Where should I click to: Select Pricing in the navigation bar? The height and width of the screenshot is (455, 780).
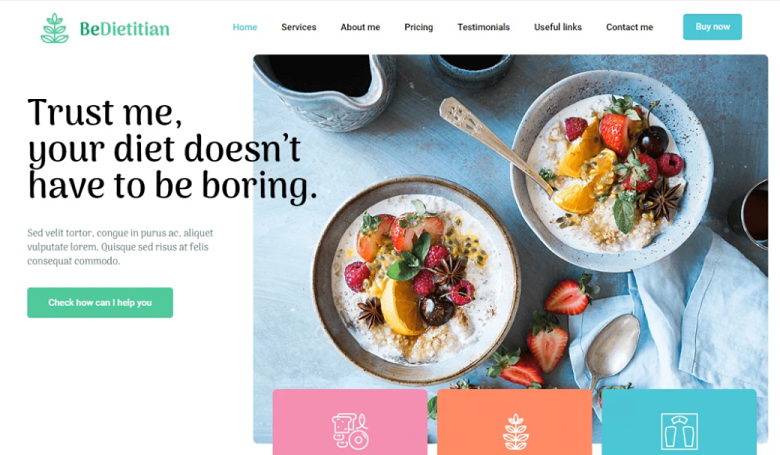pyautogui.click(x=418, y=27)
